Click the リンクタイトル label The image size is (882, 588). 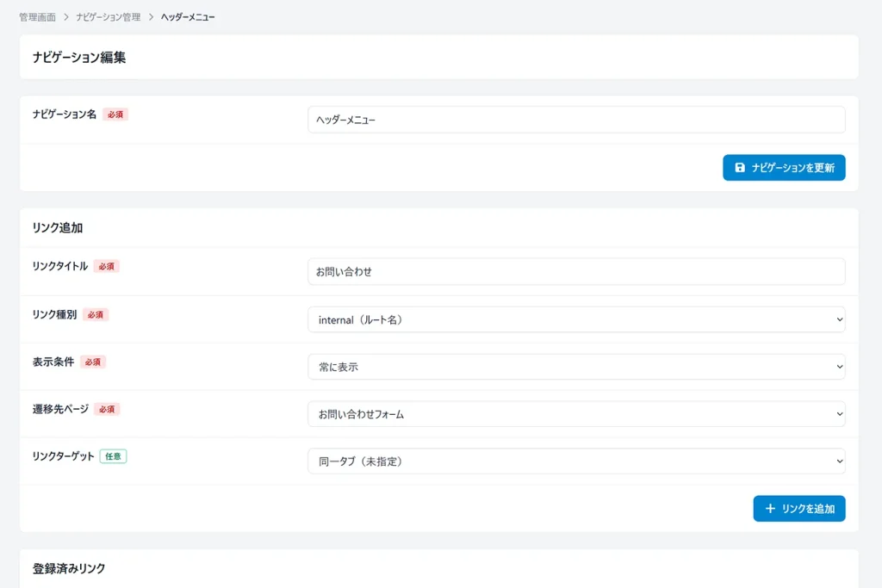click(60, 266)
